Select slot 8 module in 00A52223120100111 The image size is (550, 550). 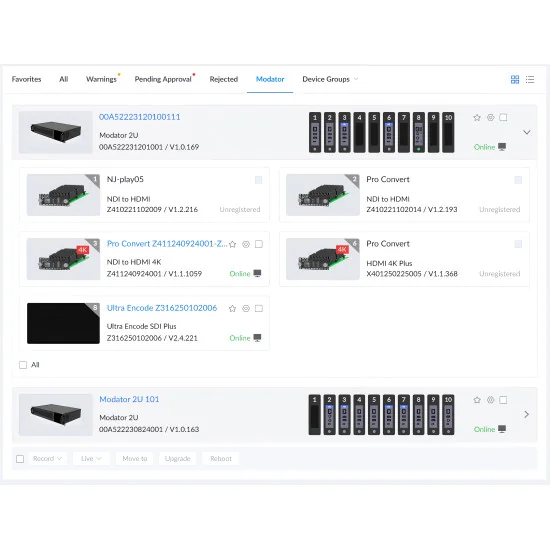[418, 132]
